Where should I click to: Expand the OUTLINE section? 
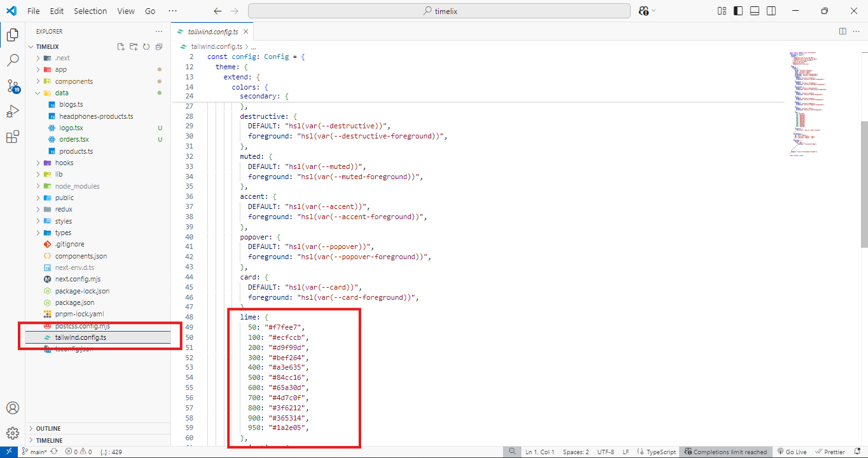(98, 429)
